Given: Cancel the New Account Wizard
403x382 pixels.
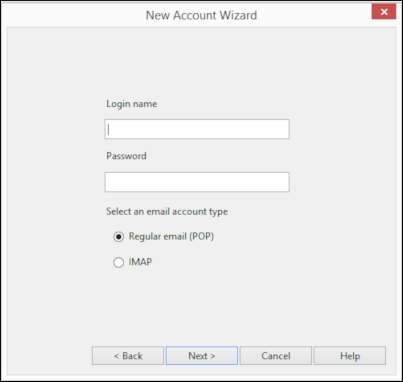Looking at the screenshot, I should click(276, 356).
